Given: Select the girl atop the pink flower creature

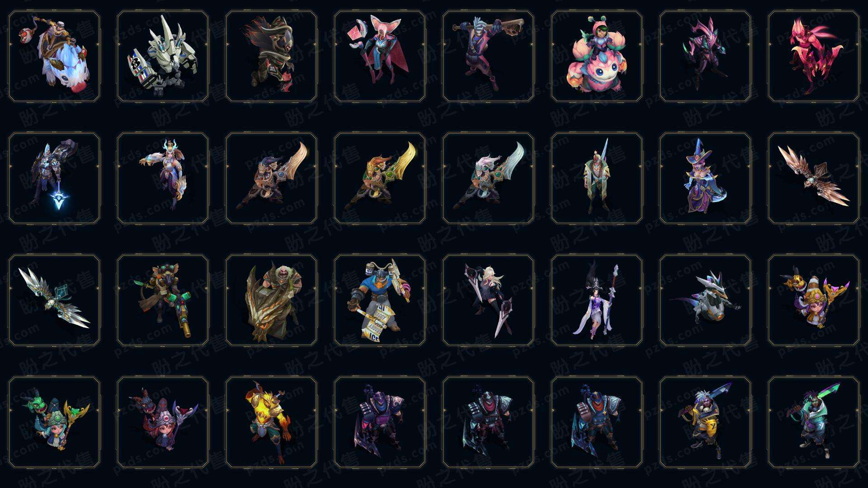Looking at the screenshot, I should (x=597, y=56).
